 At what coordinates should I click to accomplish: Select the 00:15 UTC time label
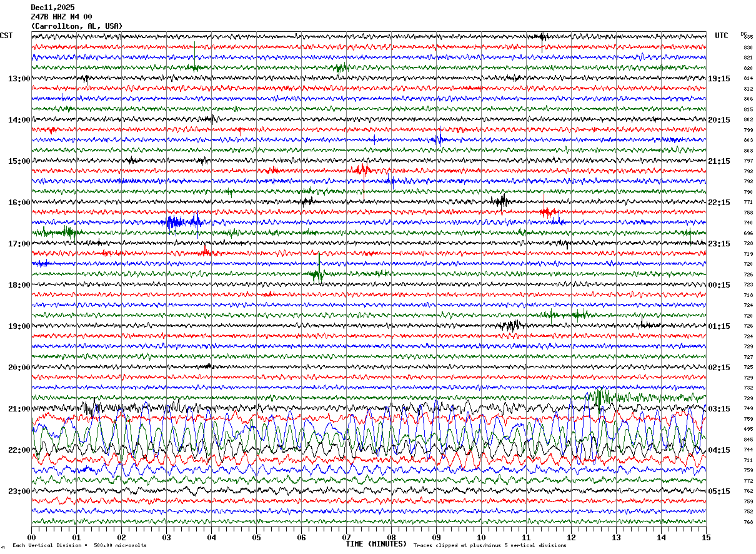click(719, 285)
